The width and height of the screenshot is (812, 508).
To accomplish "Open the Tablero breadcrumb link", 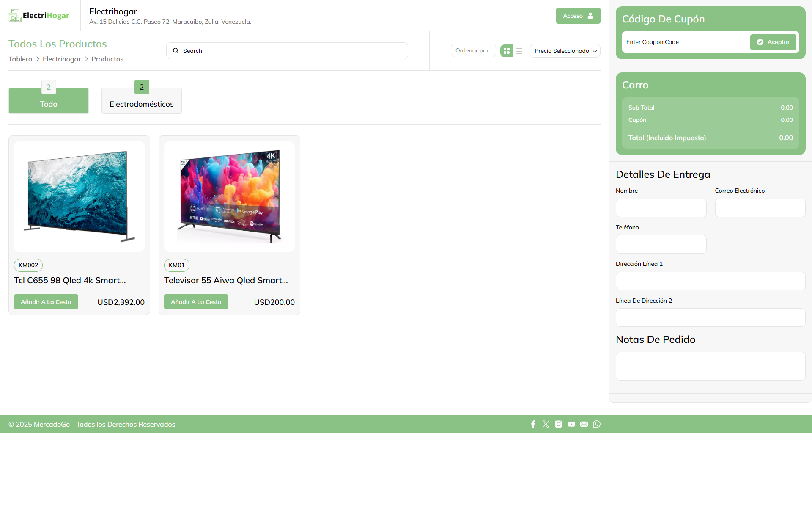I will click(x=20, y=59).
